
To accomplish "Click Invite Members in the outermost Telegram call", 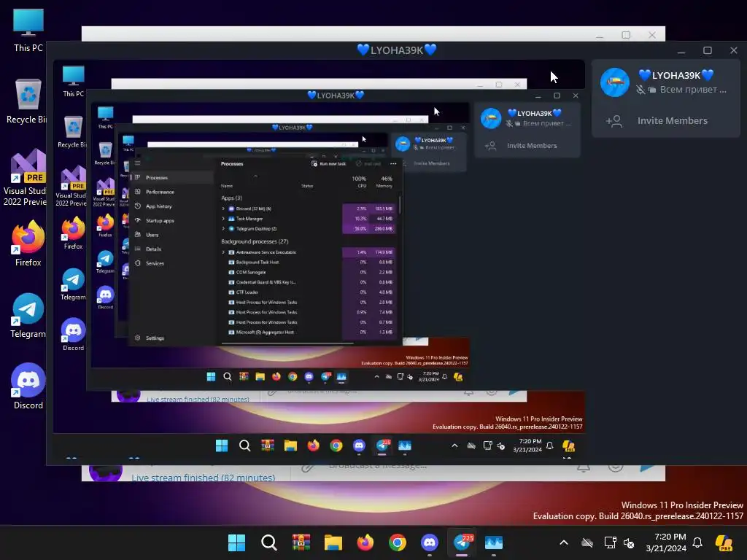I will pos(666,121).
